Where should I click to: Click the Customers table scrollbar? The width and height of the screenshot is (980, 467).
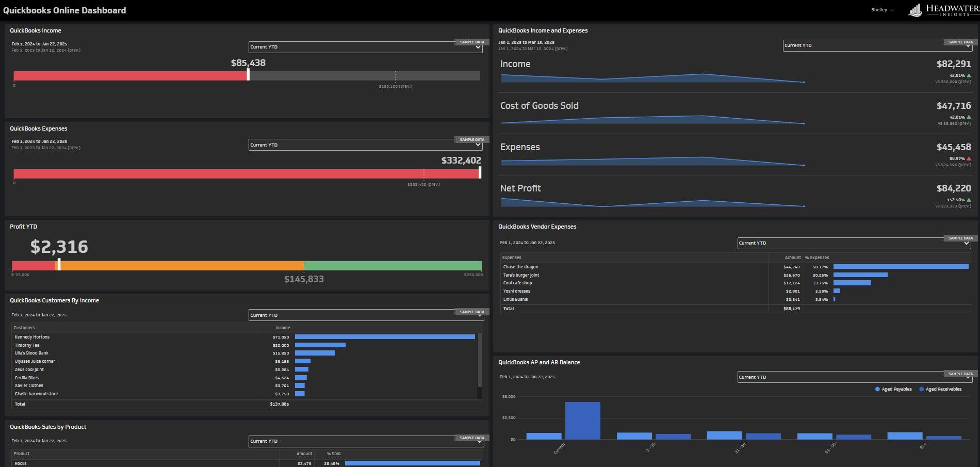(x=480, y=360)
